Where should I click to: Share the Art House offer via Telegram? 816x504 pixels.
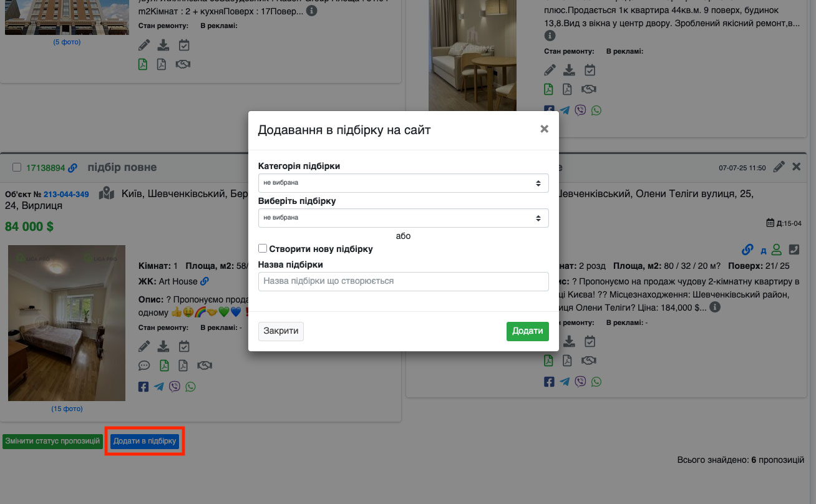pos(159,387)
